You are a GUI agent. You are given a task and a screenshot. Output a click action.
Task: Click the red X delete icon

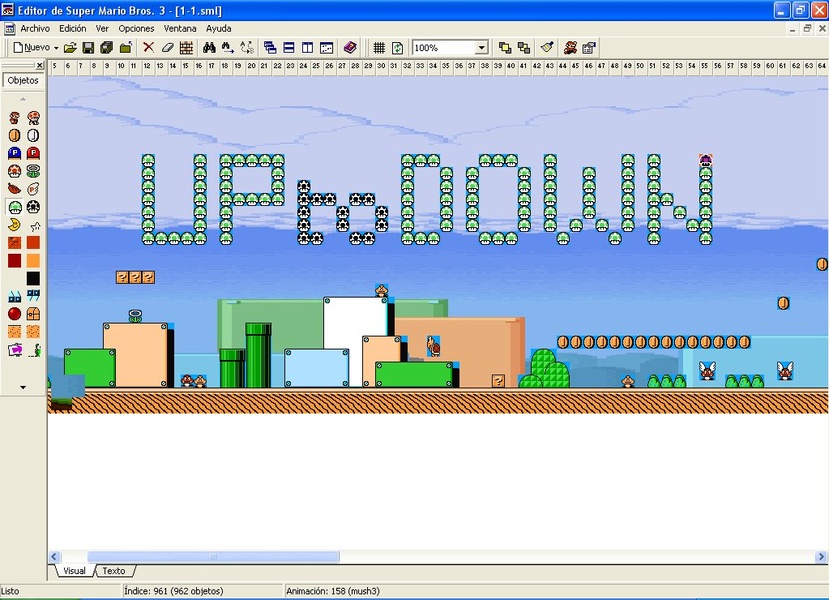pyautogui.click(x=149, y=47)
